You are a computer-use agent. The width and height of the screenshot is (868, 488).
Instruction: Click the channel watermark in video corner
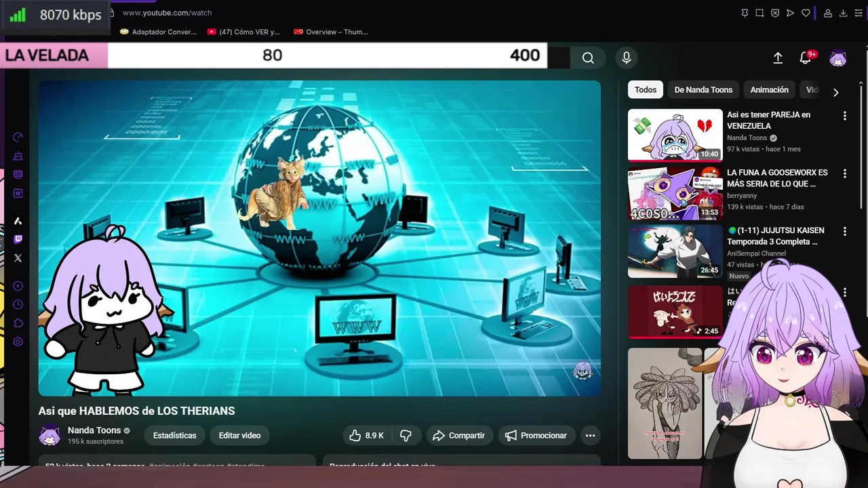click(x=583, y=371)
